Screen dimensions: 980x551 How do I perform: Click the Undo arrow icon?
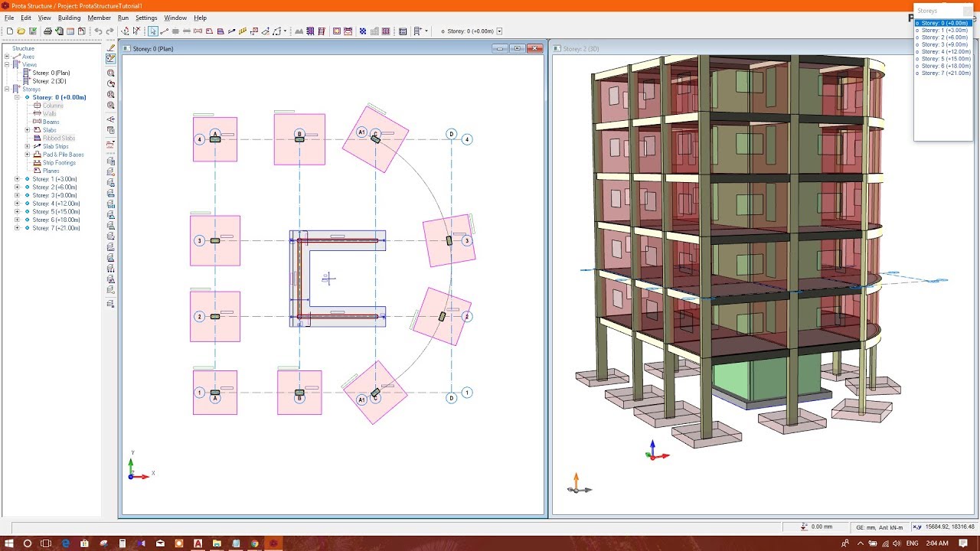pyautogui.click(x=98, y=31)
